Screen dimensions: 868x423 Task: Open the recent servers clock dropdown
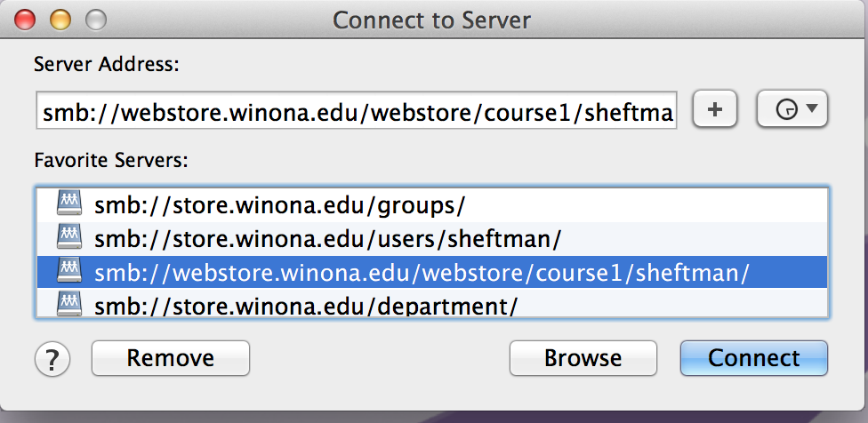click(792, 110)
